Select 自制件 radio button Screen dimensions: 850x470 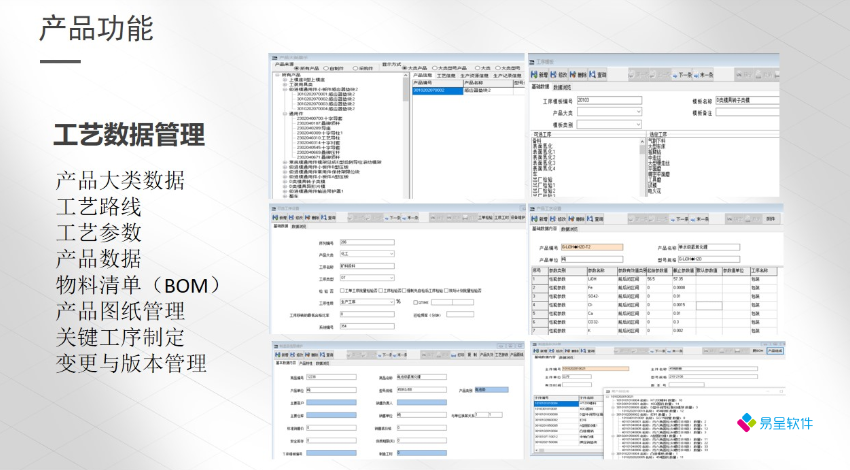click(x=326, y=68)
